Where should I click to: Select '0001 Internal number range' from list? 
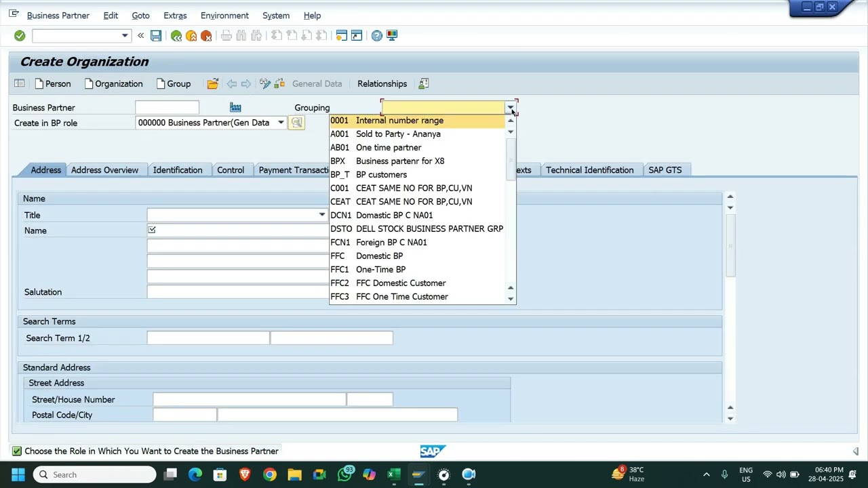click(x=417, y=121)
